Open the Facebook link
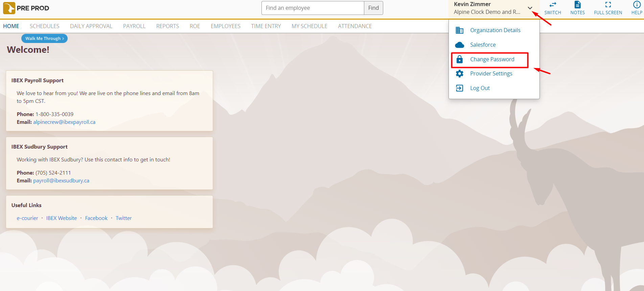The image size is (644, 291). pyautogui.click(x=96, y=218)
